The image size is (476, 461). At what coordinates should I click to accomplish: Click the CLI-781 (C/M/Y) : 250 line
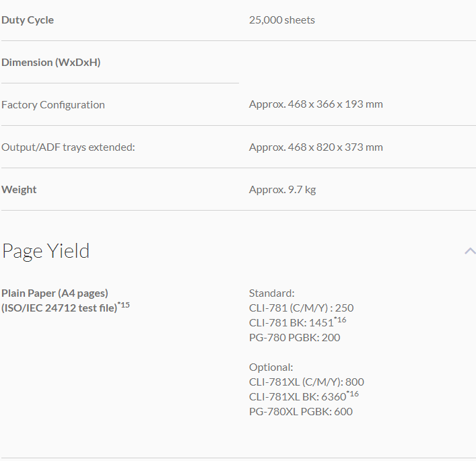(x=301, y=308)
